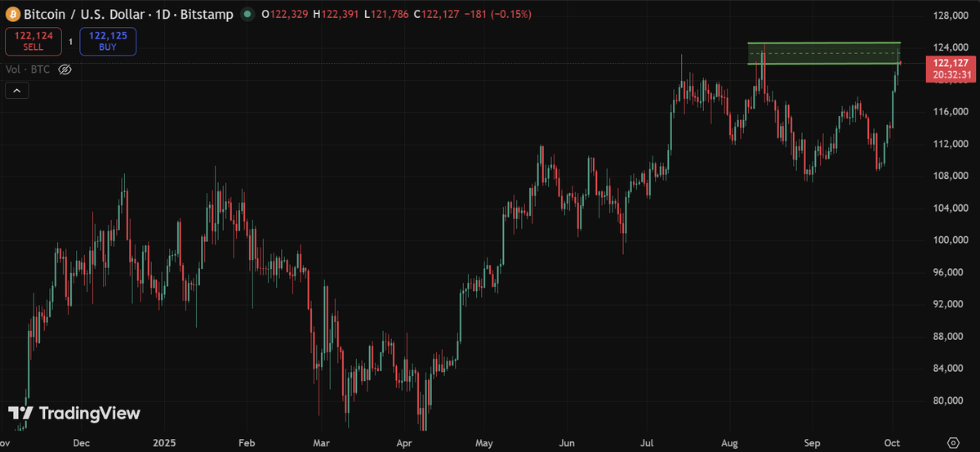Click the green market status dot
Screen dimensions: 980x452
247,15
